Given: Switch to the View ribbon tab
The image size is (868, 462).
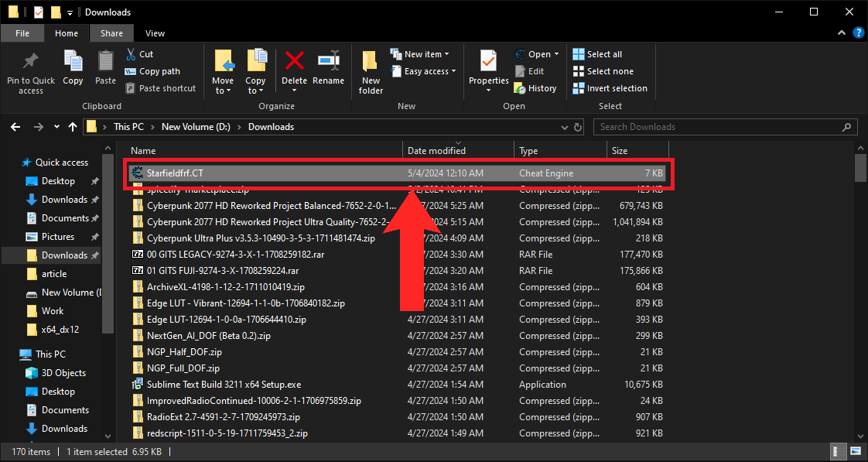Looking at the screenshot, I should [x=155, y=33].
